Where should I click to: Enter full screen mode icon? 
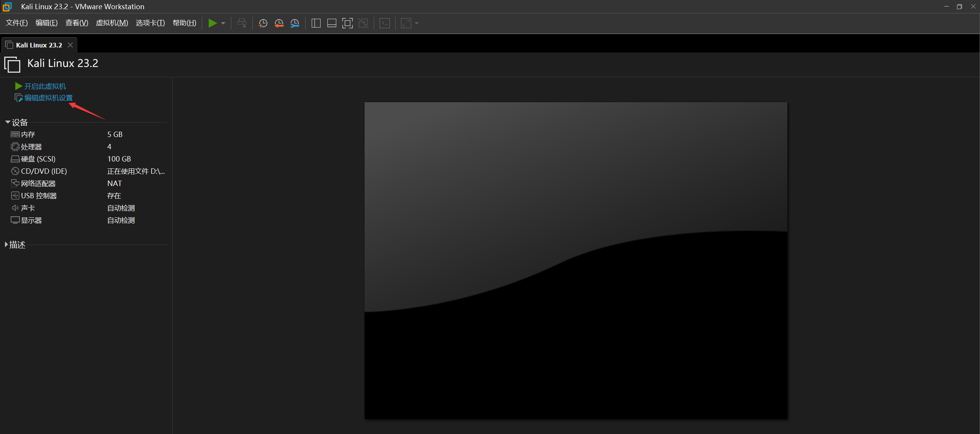coord(347,23)
